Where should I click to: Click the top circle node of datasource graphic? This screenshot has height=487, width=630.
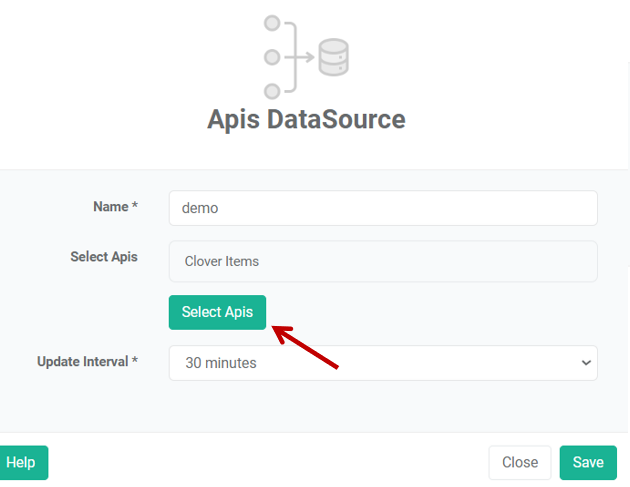272,23
